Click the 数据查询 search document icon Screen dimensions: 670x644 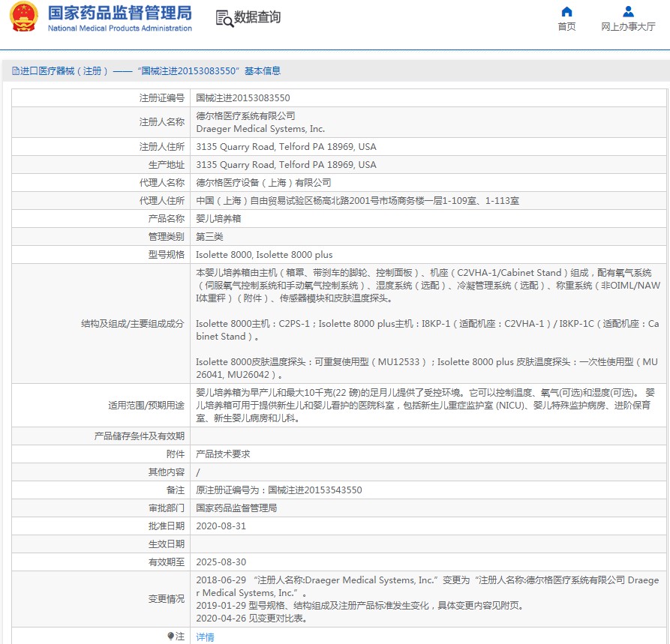point(224,18)
